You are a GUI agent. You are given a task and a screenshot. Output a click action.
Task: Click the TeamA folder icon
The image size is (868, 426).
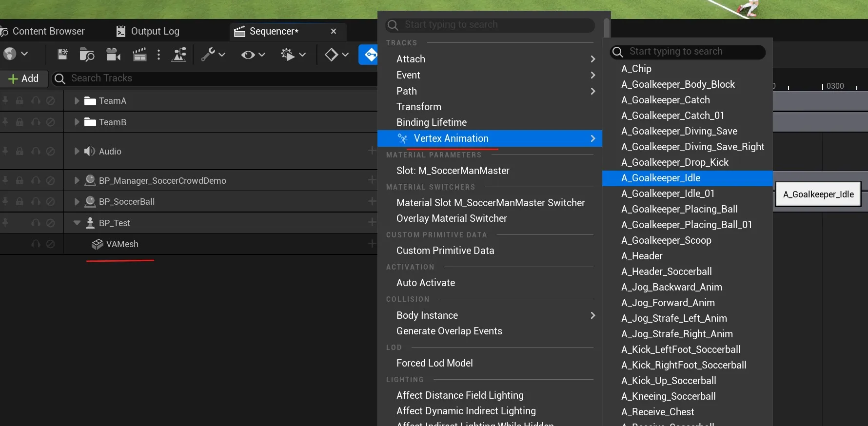point(90,101)
